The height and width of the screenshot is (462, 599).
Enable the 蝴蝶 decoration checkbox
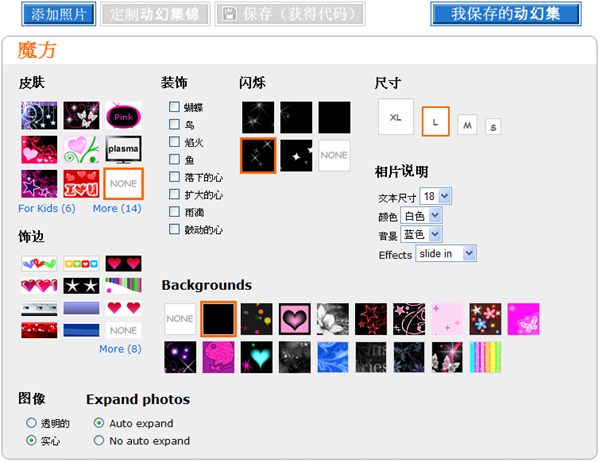coord(174,107)
